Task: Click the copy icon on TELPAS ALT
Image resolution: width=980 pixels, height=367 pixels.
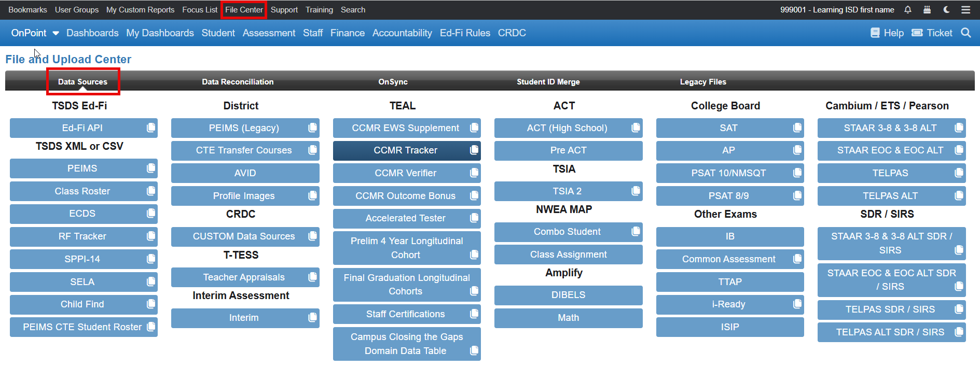Action: coord(959,195)
